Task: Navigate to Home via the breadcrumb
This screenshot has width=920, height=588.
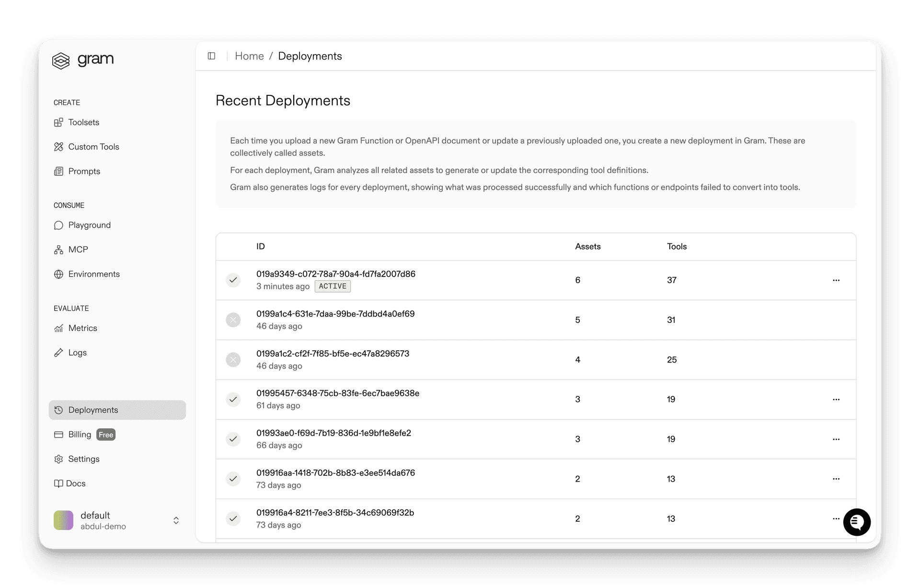Action: pos(249,56)
